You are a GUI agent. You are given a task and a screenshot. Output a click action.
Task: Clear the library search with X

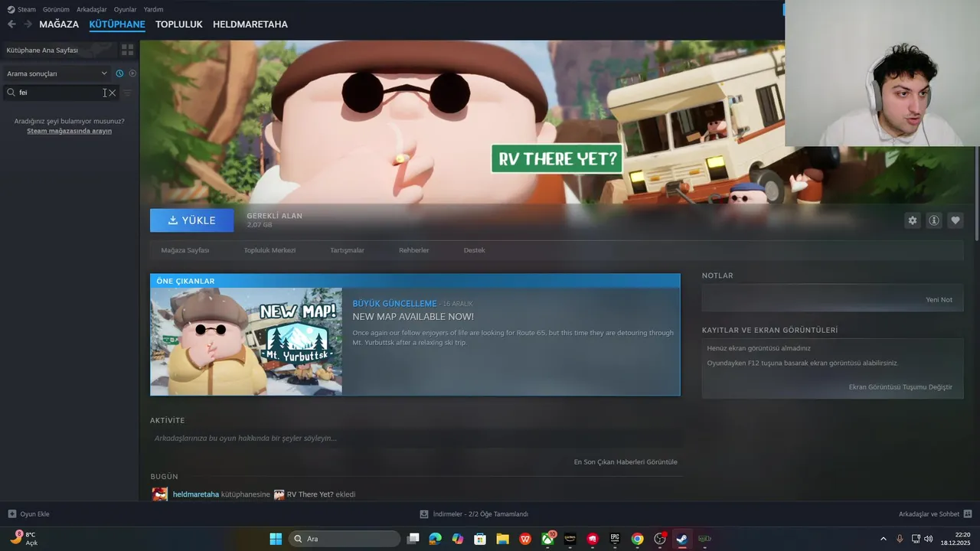click(x=113, y=93)
